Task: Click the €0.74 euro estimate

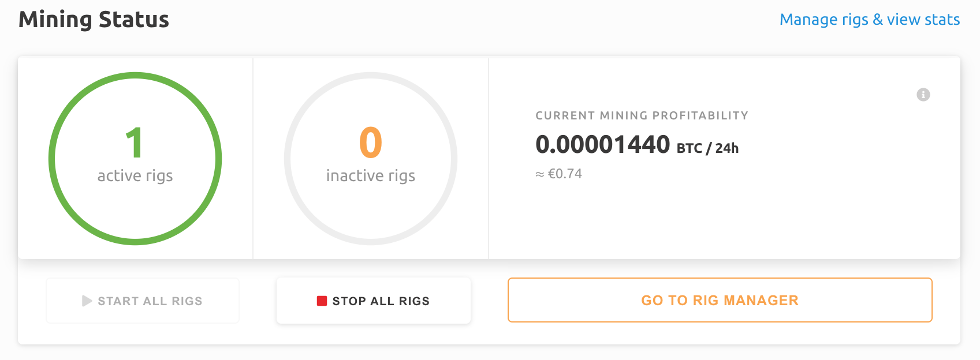Action: (565, 174)
